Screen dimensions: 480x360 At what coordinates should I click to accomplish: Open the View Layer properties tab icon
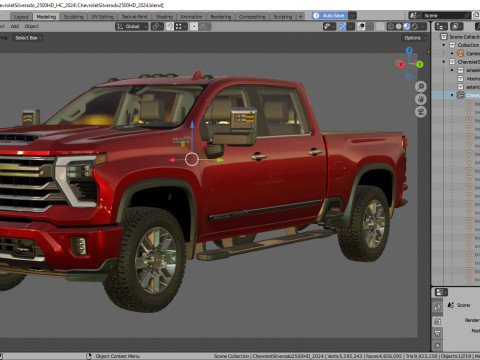(438, 345)
